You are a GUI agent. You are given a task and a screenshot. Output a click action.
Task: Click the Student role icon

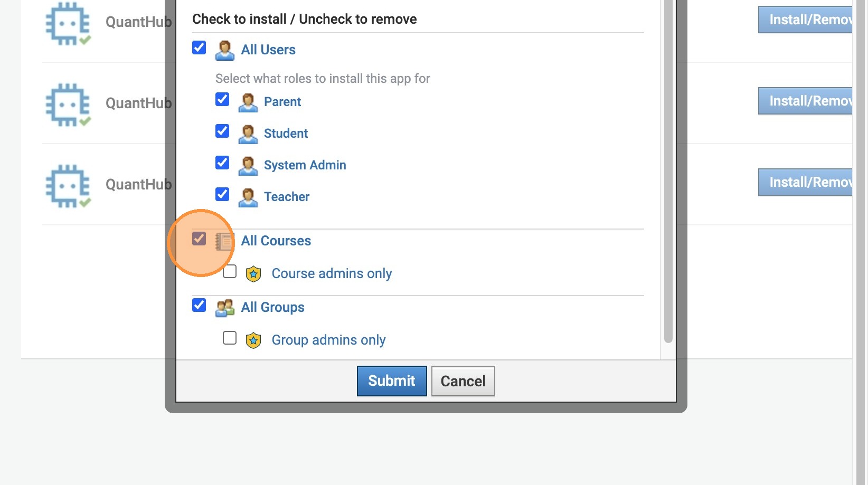(x=248, y=134)
